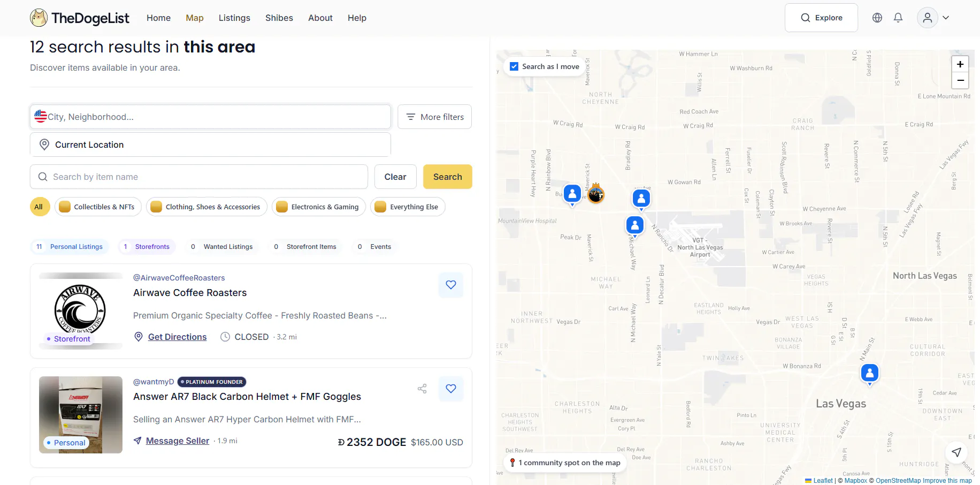Click Get Directions link
The height and width of the screenshot is (485, 980).
coord(177,337)
